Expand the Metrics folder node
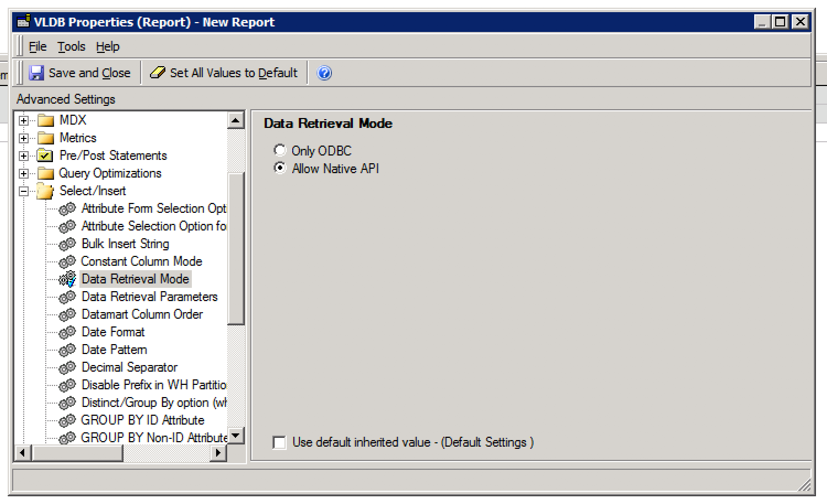The image size is (827, 504). (24, 138)
